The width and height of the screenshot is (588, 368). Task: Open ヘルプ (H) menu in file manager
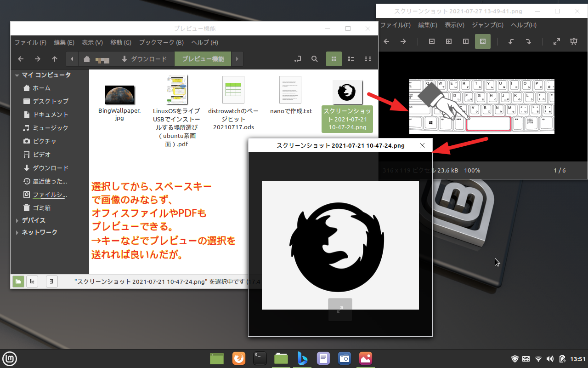coord(205,42)
